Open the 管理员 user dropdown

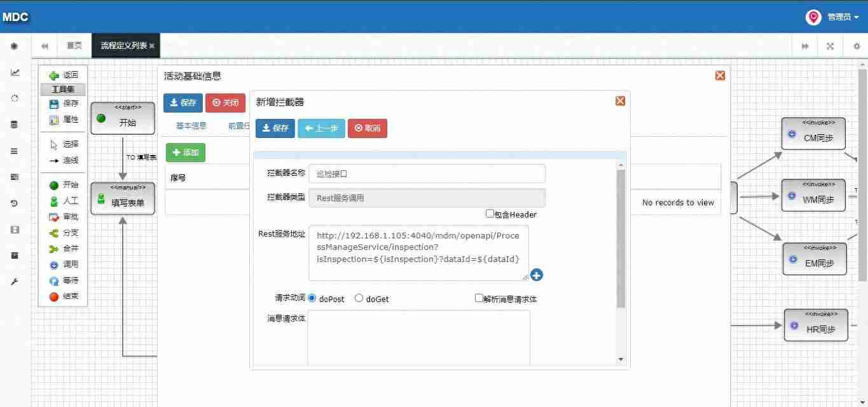pos(843,17)
